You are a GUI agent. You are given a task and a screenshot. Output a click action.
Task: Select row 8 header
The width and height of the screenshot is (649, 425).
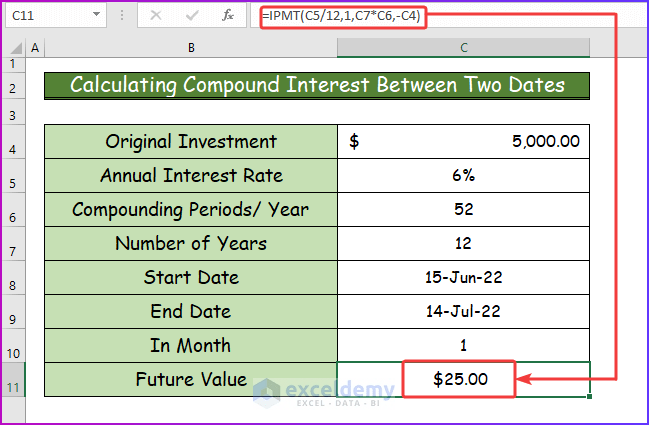click(13, 277)
